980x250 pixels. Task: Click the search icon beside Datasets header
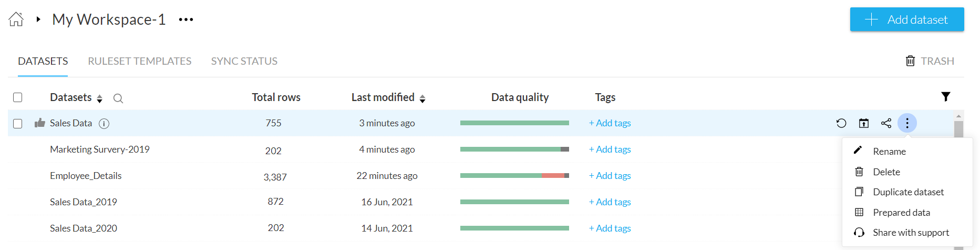(118, 98)
